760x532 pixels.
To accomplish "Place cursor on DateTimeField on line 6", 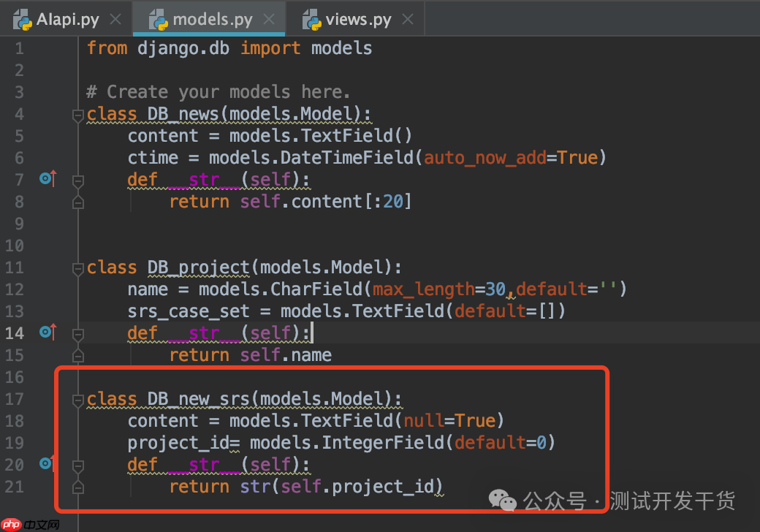I will click(x=346, y=157).
